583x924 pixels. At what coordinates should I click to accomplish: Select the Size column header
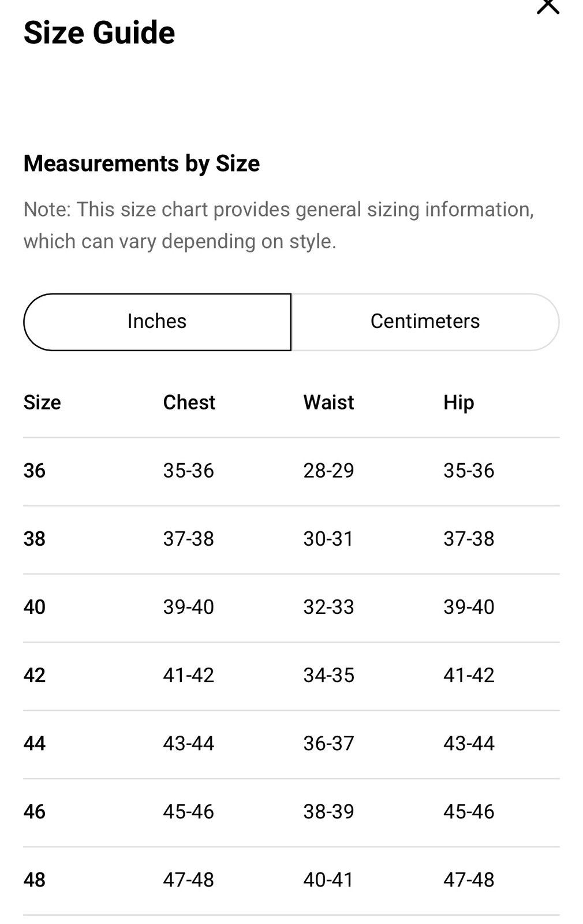[42, 402]
